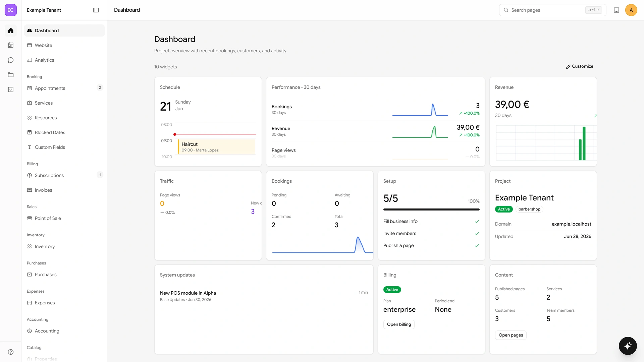Viewport: 644px width, 362px height.
Task: Open the folder icon in the rail
Action: click(11, 75)
